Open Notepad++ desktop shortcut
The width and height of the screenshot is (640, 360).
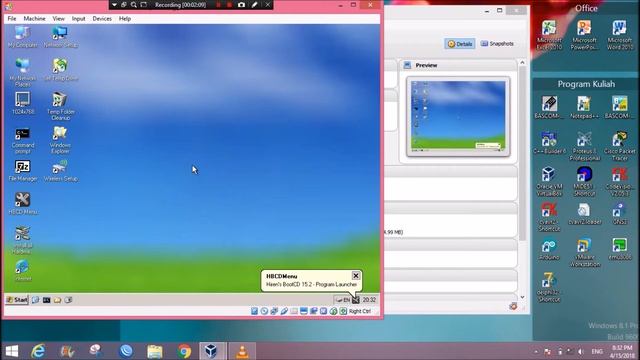[584, 107]
